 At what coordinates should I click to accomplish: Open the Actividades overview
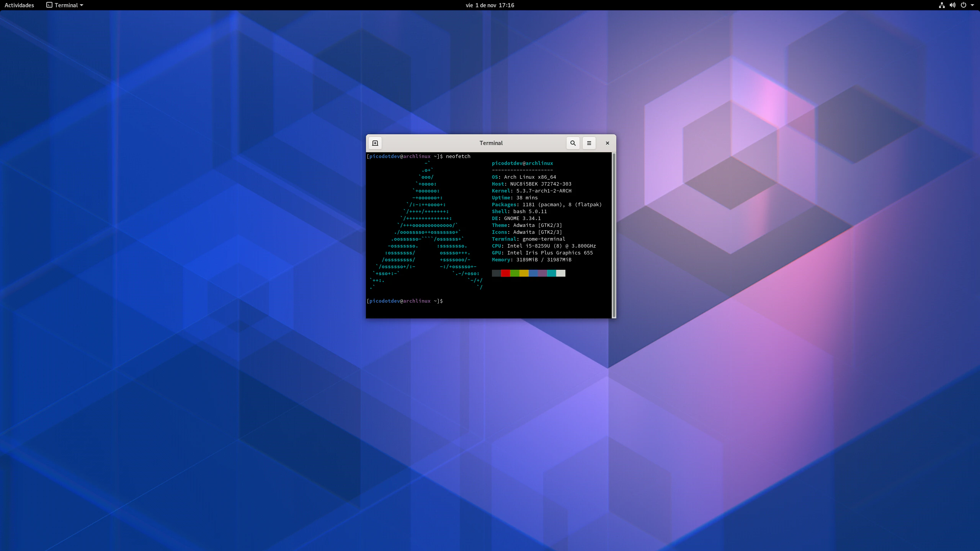coord(19,5)
